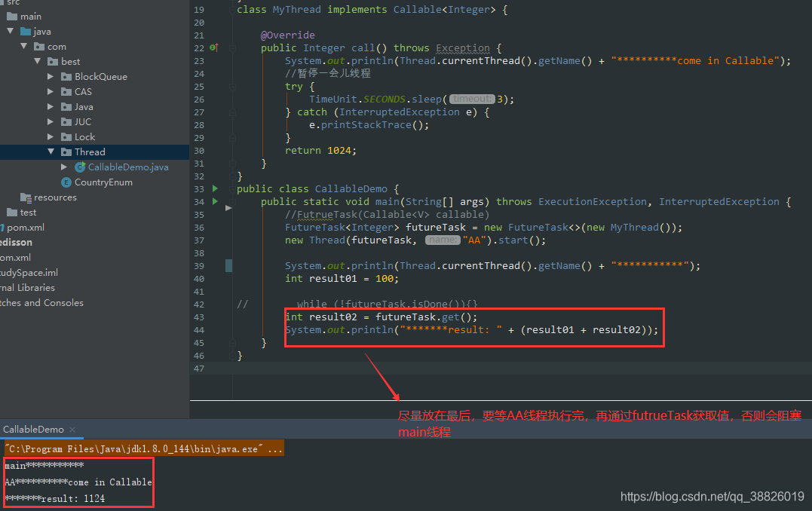Select the test folder
The image size is (812, 511).
pyautogui.click(x=28, y=213)
